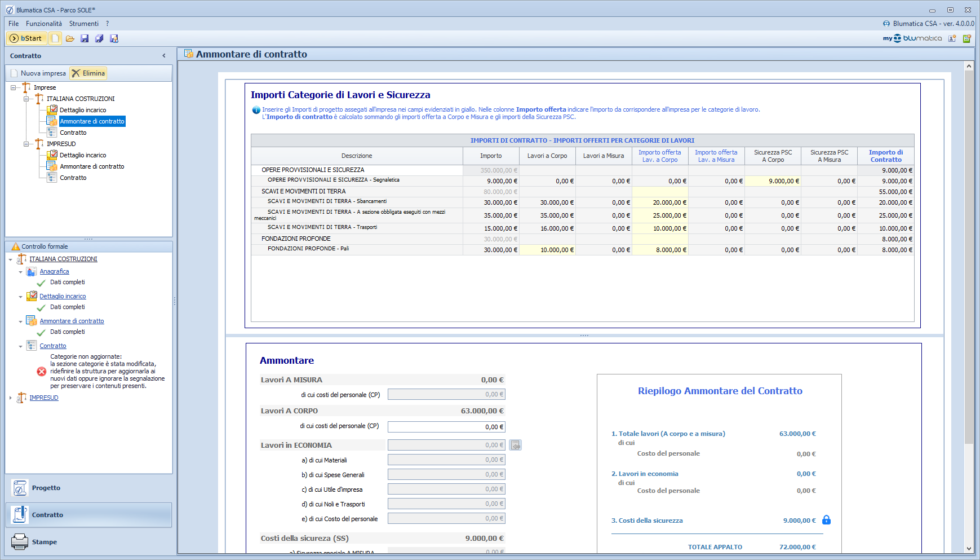This screenshot has width=980, height=560.
Task: Open the Strumenti menu
Action: click(83, 24)
